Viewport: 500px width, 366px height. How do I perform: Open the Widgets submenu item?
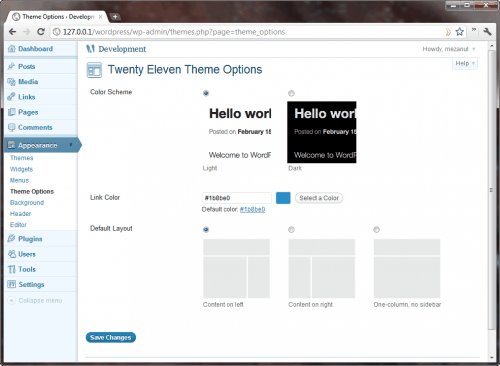tap(21, 169)
